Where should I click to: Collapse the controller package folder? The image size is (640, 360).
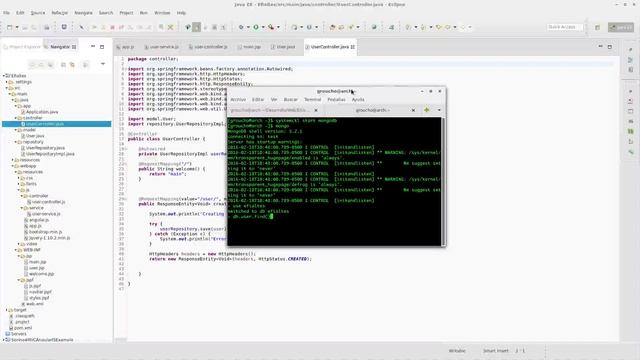(x=16, y=118)
